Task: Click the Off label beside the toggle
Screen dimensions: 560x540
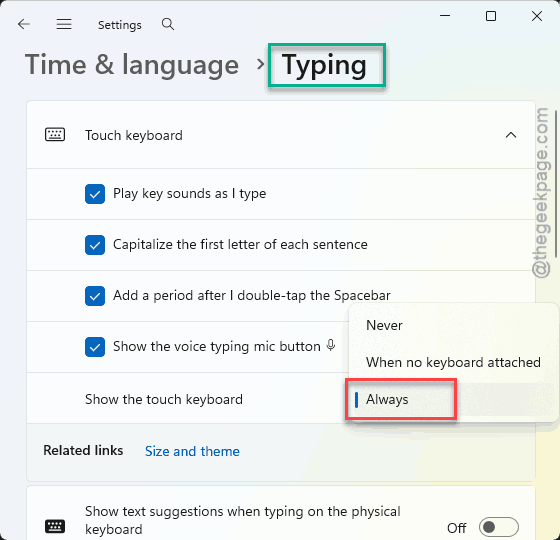Action: (x=456, y=528)
